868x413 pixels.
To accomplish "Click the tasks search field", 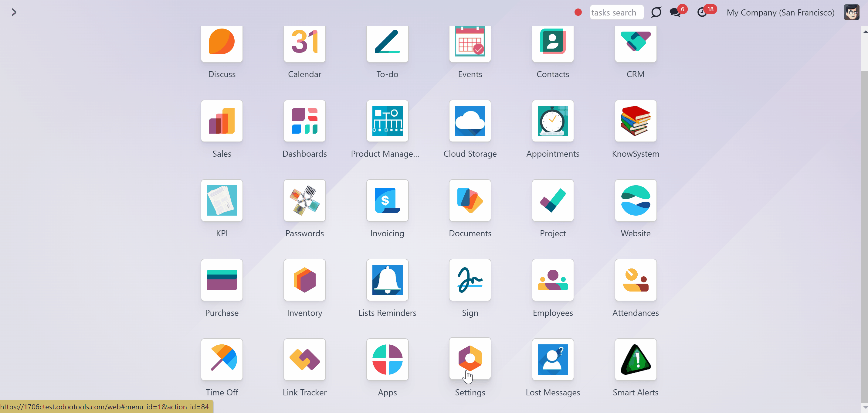I will 617,12.
